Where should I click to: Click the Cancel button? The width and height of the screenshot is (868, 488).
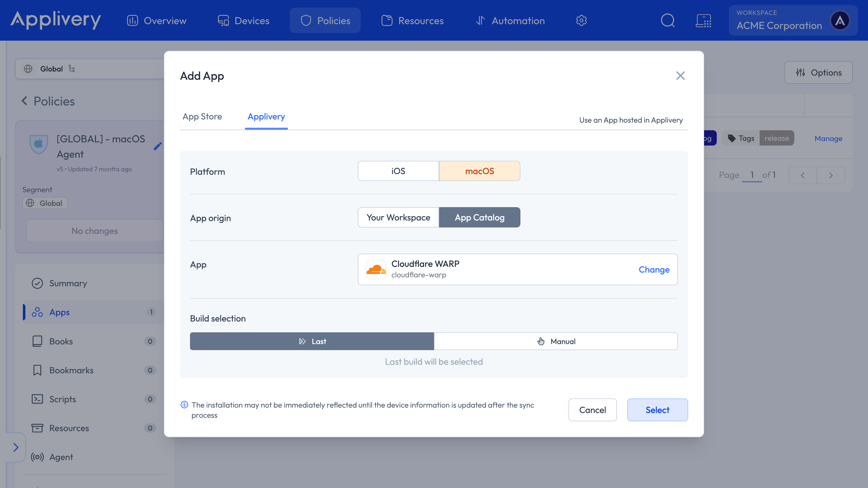click(x=592, y=410)
